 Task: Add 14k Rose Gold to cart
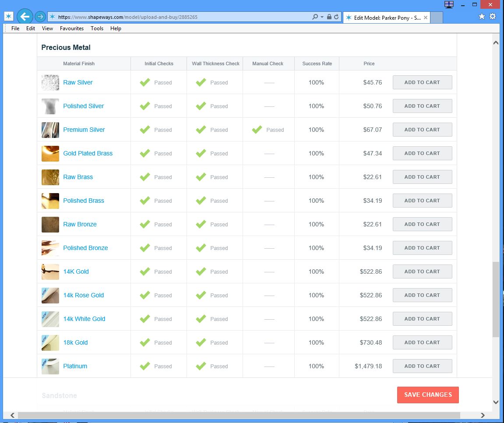[423, 295]
